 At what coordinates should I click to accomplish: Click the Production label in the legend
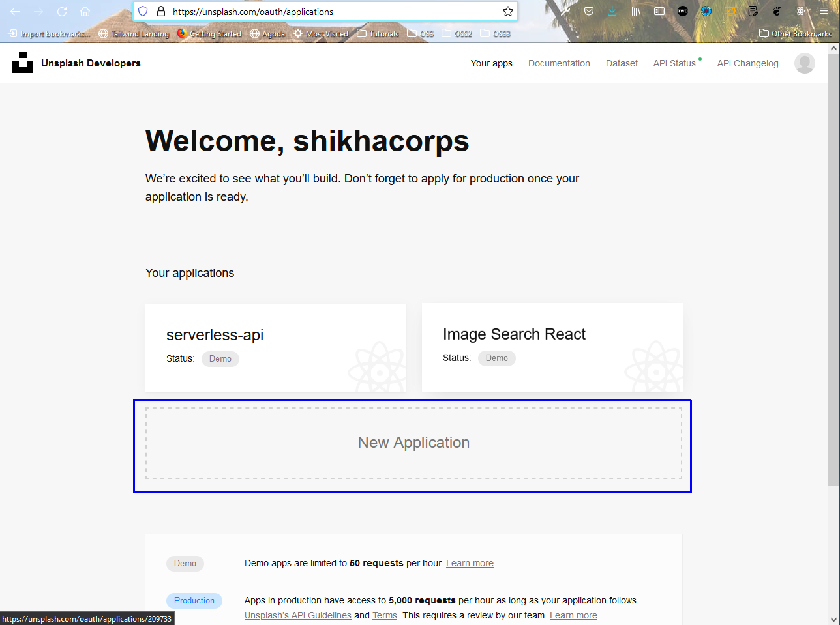coord(194,601)
